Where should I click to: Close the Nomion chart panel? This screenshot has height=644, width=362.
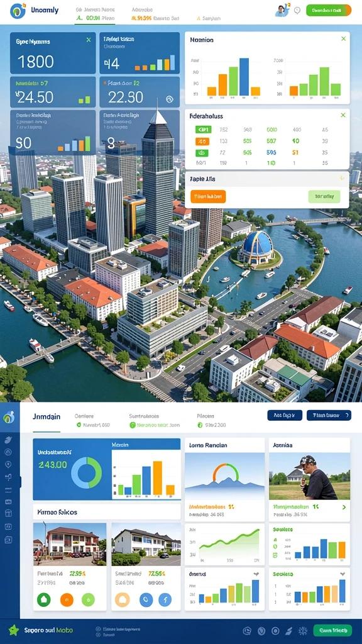tap(344, 38)
